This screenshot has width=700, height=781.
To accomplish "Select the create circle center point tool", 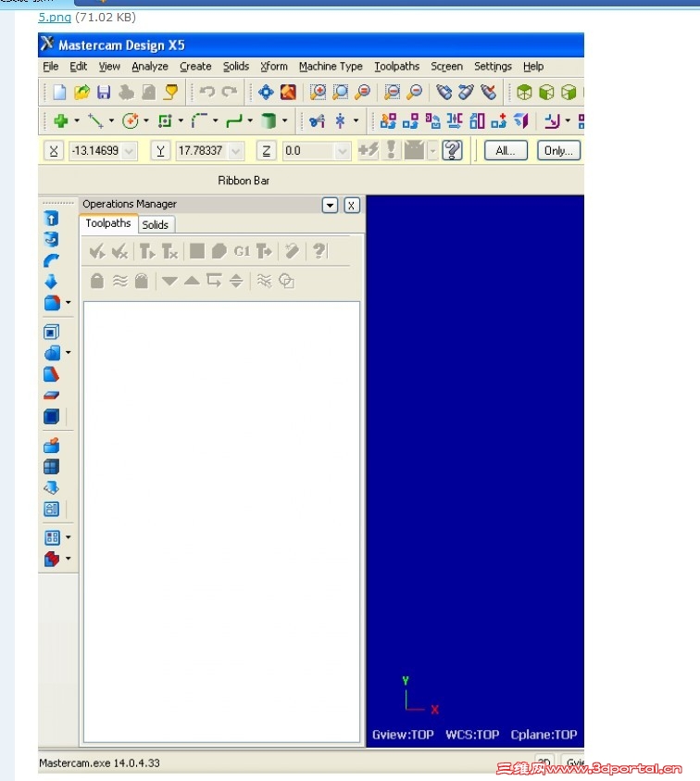I will [x=131, y=120].
